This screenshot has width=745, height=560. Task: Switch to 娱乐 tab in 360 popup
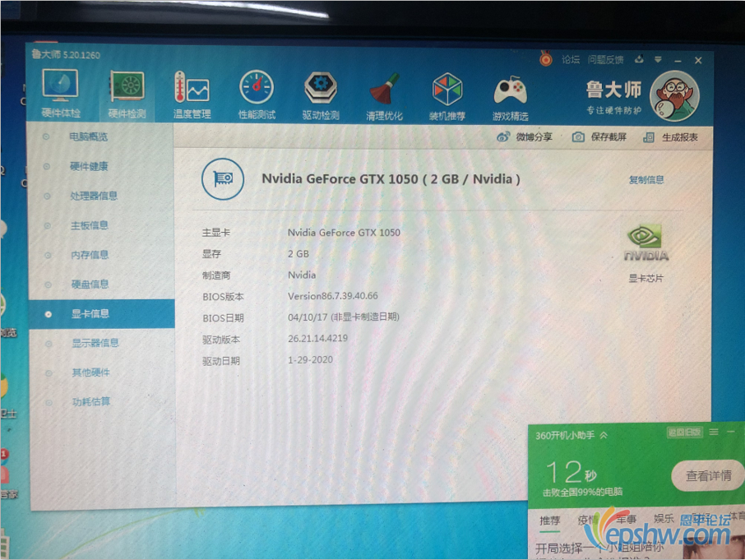click(664, 518)
